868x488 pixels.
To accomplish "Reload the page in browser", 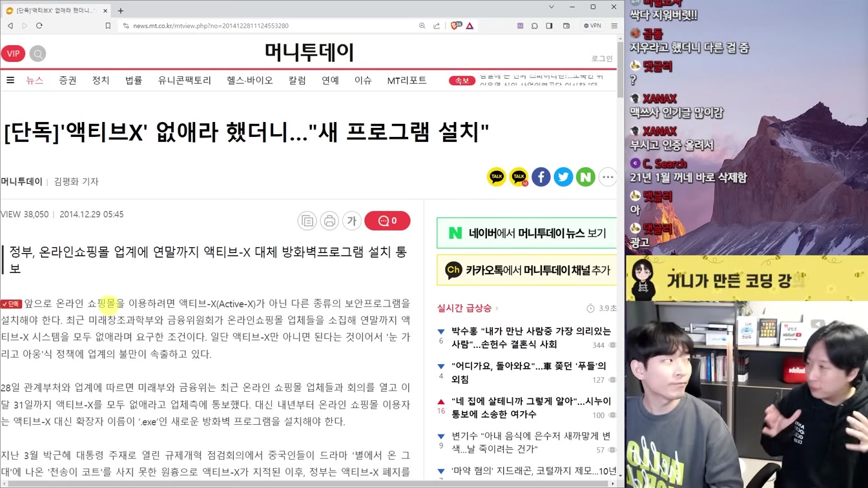I will [x=39, y=26].
